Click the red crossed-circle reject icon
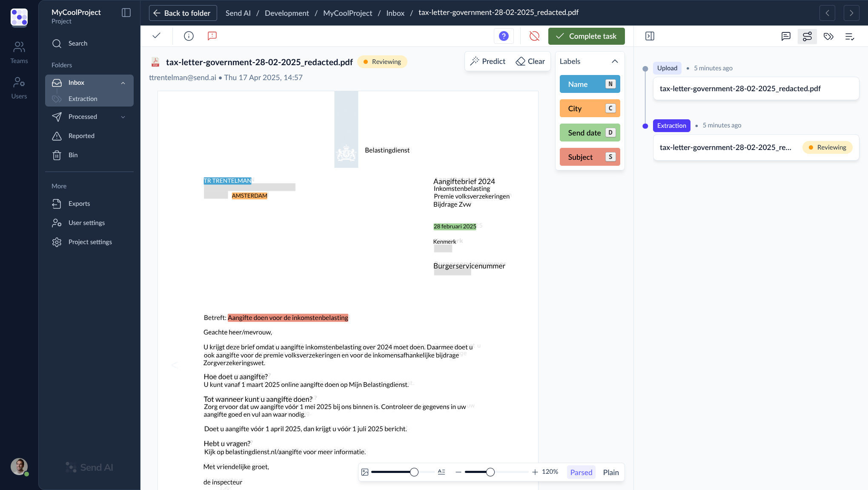Viewport: 868px width, 490px height. (x=534, y=36)
